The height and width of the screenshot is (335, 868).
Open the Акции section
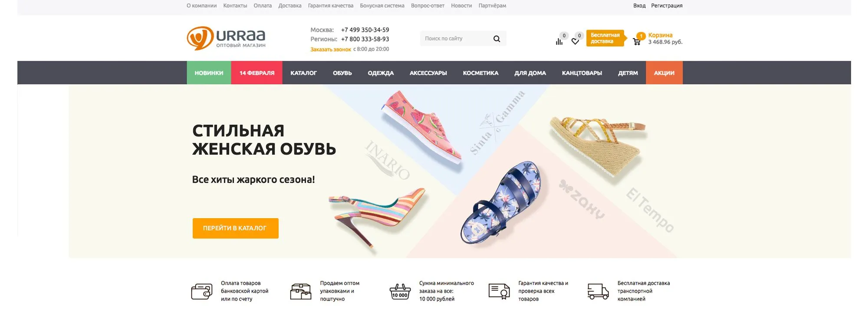pos(664,73)
